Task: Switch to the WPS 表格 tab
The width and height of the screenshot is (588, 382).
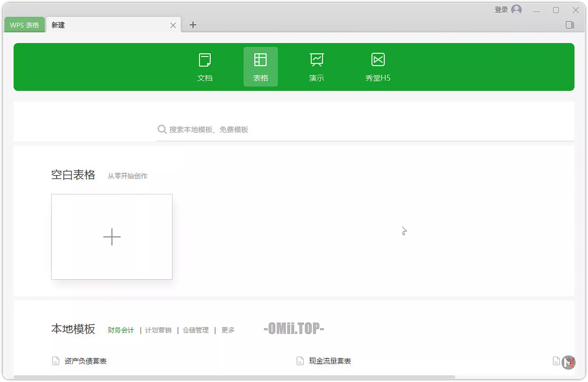Action: (x=24, y=25)
